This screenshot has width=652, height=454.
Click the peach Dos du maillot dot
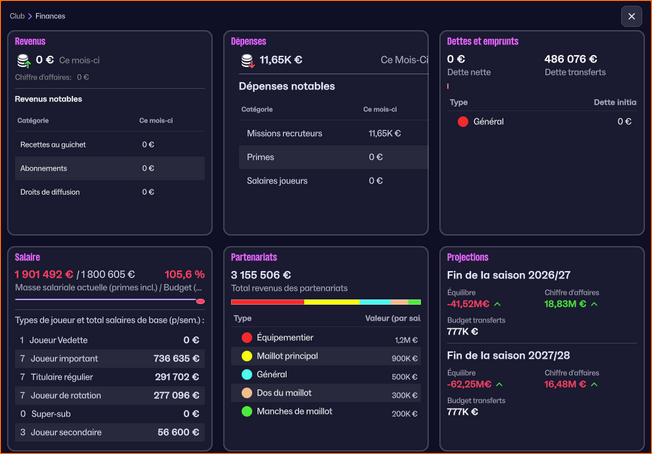246,393
